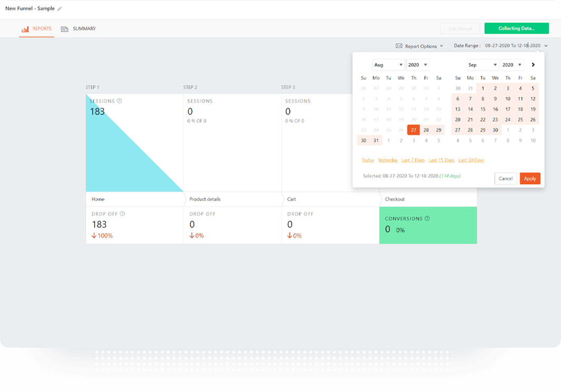Click the Report Options envelope icon
The height and width of the screenshot is (392, 561).
click(x=399, y=46)
